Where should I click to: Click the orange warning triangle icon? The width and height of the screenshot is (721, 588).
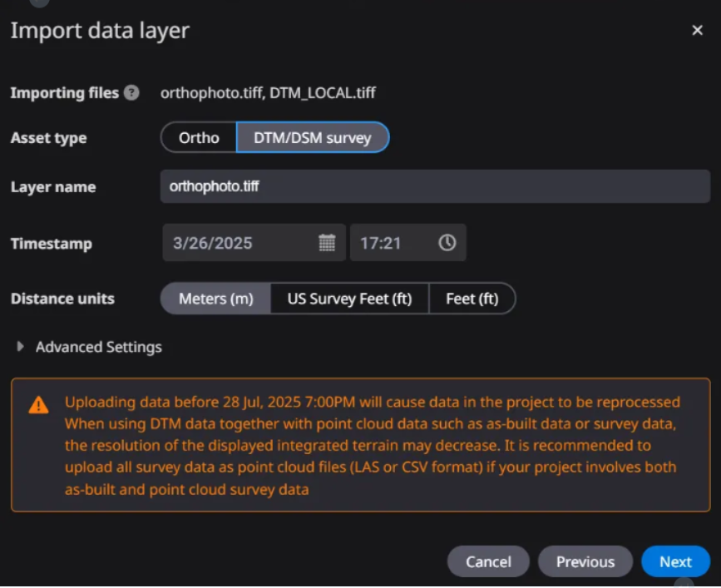[x=38, y=405]
